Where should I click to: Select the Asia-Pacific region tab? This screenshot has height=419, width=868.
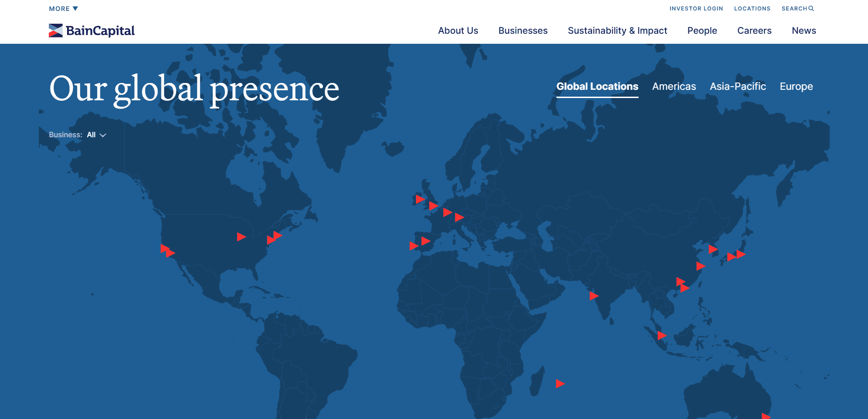click(738, 86)
